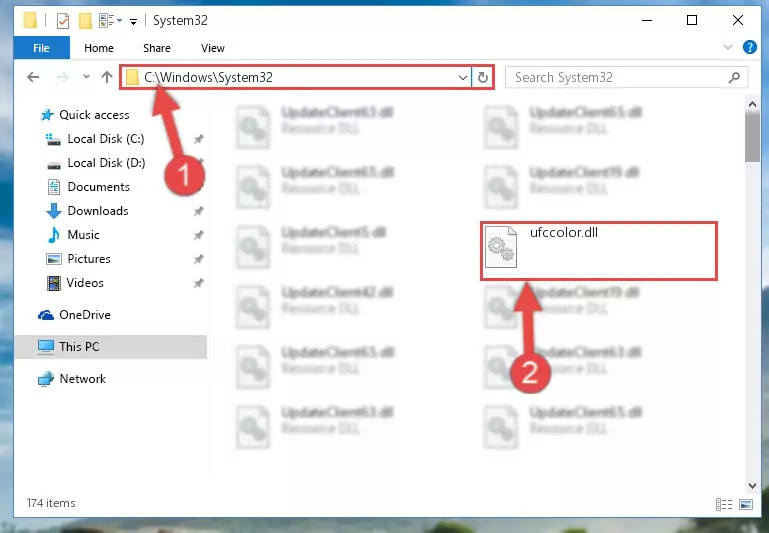Focus the Search System32 box
Viewport: 769px width, 533px height.
pos(626,77)
